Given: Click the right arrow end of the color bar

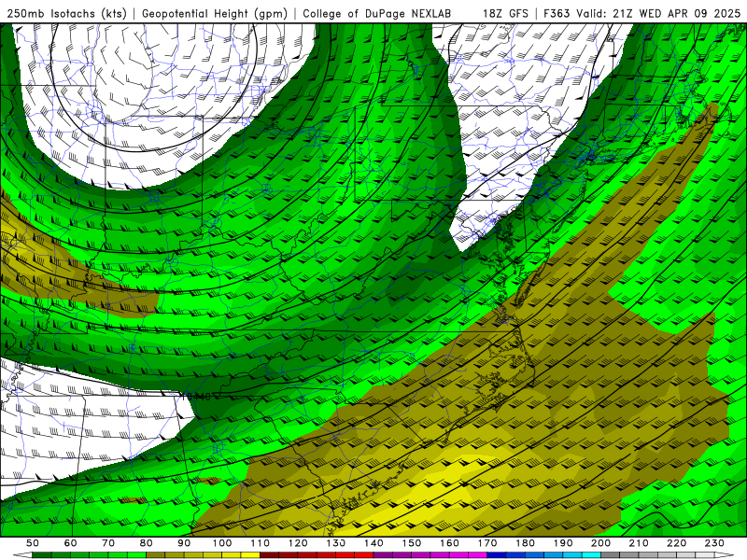Looking at the screenshot, I should click(x=725, y=554).
